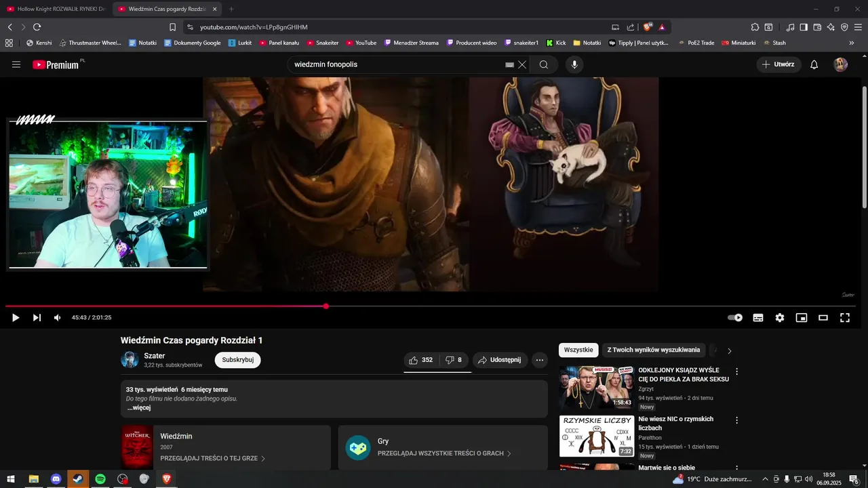This screenshot has height=488, width=868.
Task: Open Steam from the taskbar
Action: tap(78, 479)
